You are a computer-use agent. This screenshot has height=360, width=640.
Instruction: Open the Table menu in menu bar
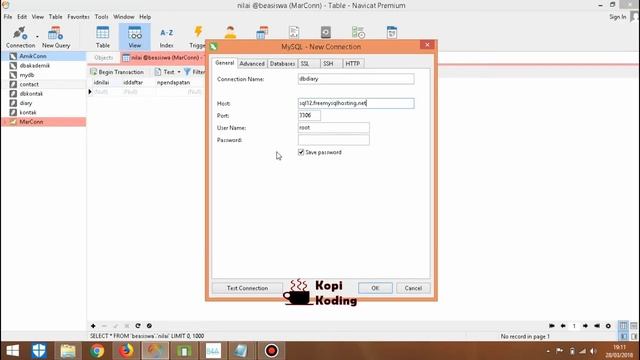56,17
